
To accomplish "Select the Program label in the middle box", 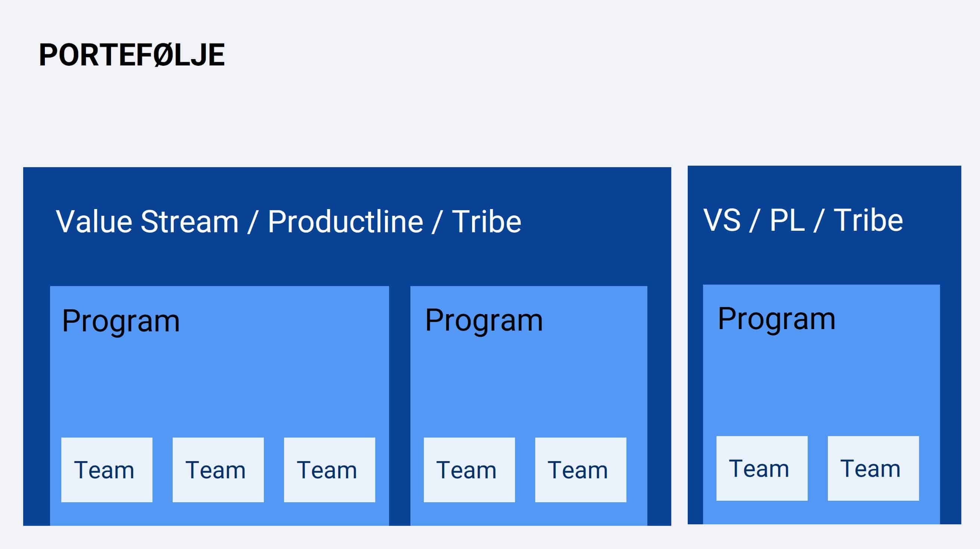I will pyautogui.click(x=484, y=321).
